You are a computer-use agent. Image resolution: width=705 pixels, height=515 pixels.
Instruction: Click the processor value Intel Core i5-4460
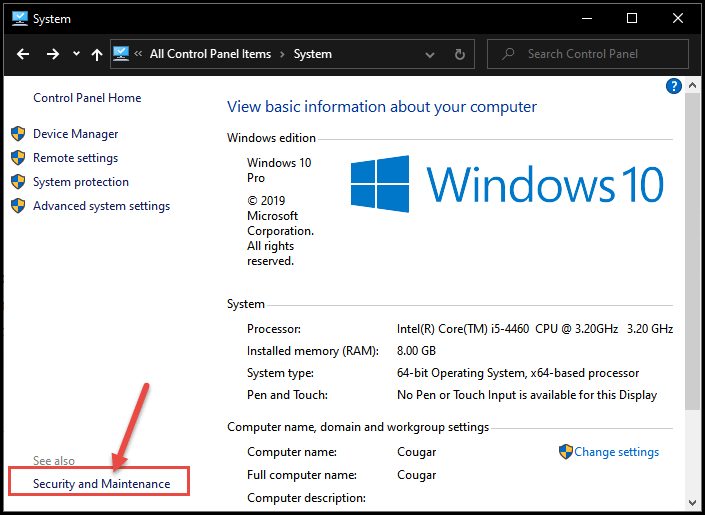click(535, 329)
